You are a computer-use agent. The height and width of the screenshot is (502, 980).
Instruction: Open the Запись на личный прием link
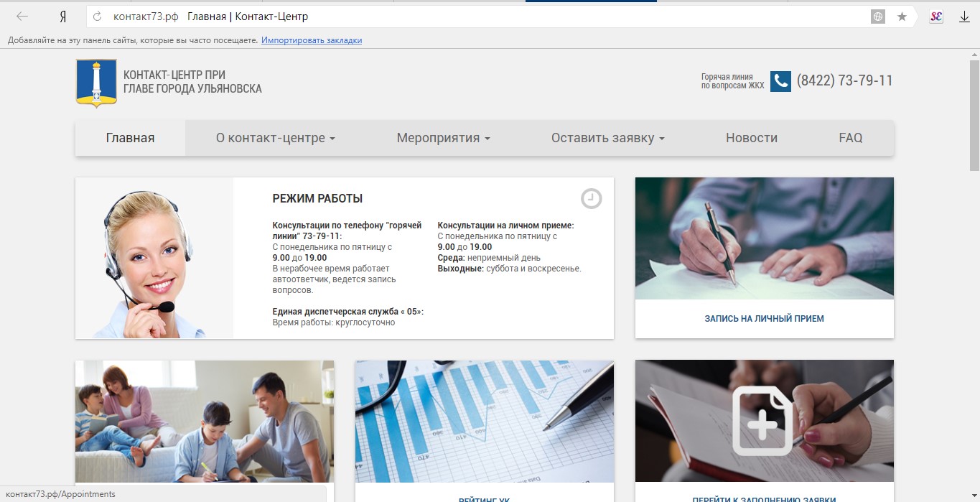pos(764,318)
